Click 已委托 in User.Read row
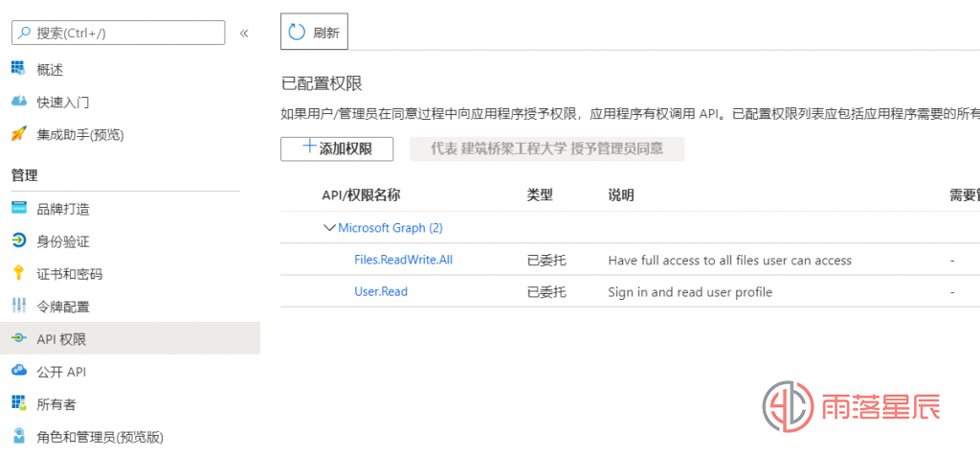 click(x=546, y=291)
